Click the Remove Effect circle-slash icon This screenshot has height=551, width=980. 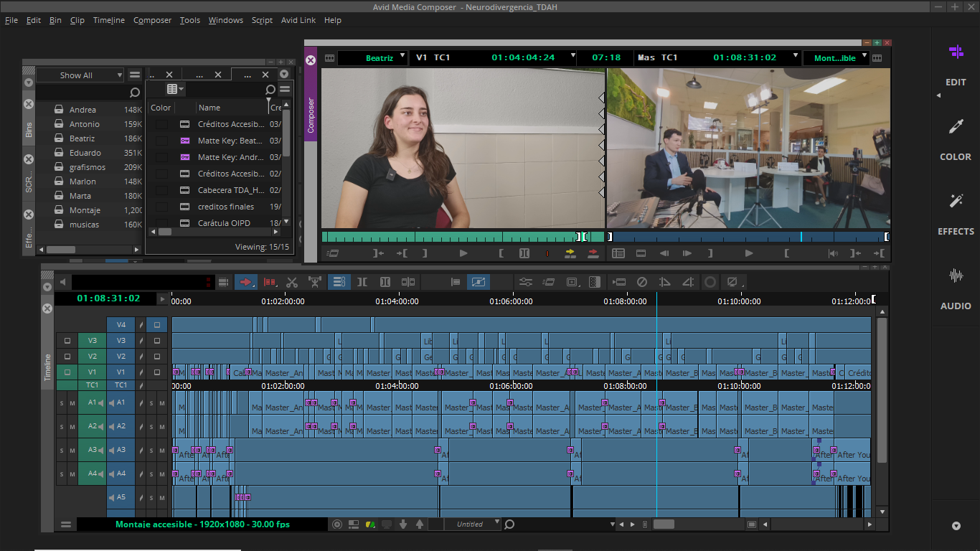(x=642, y=282)
